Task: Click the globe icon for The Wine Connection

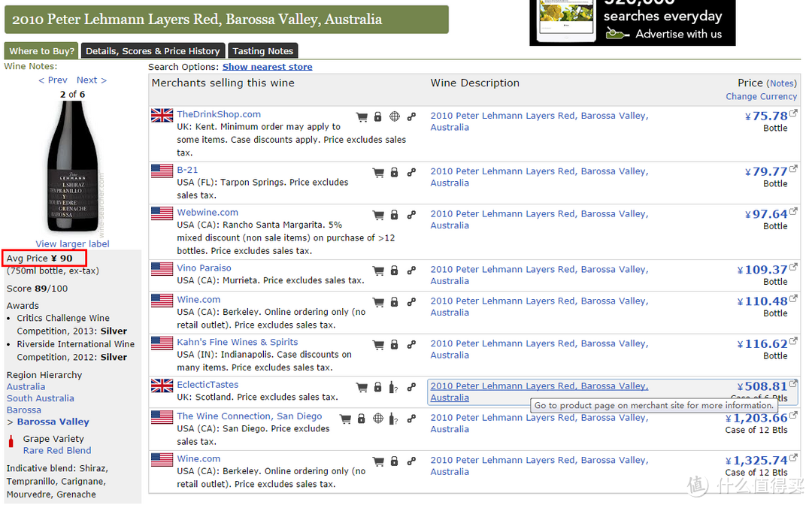Action: 378,419
